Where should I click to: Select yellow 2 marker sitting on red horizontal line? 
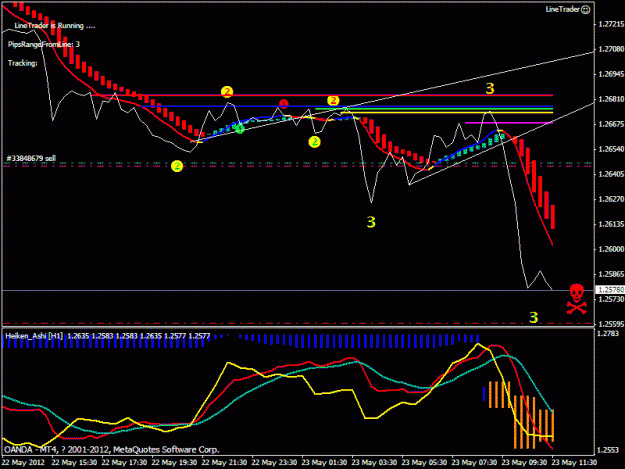[x=227, y=92]
